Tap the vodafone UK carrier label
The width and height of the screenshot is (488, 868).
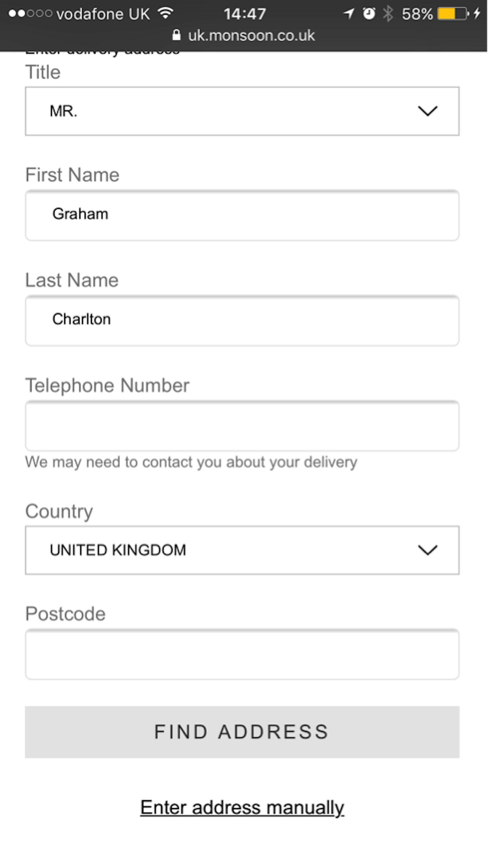pyautogui.click(x=103, y=14)
